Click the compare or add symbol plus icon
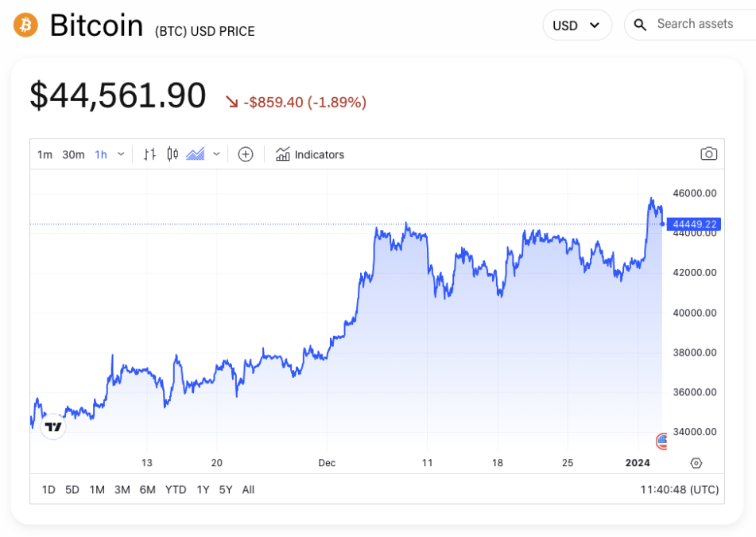 pos(246,154)
